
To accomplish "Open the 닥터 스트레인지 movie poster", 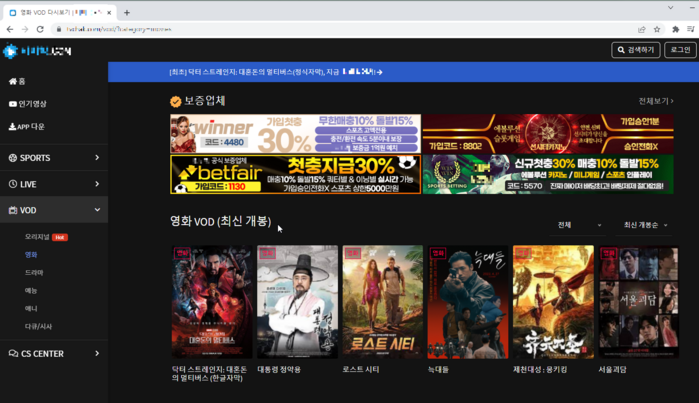I will pos(212,302).
